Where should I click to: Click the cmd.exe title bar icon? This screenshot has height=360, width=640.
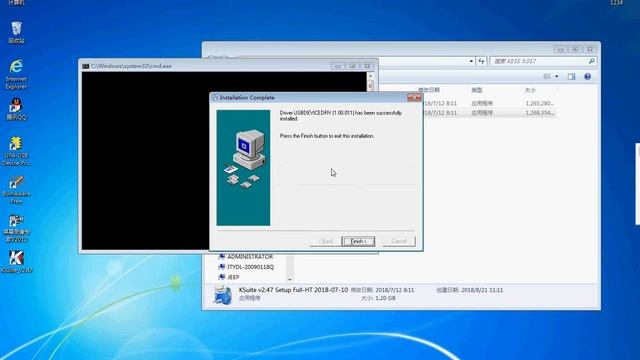[x=86, y=66]
